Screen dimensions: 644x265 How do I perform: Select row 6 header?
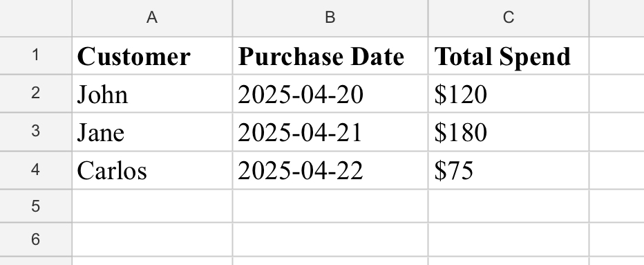(x=36, y=239)
